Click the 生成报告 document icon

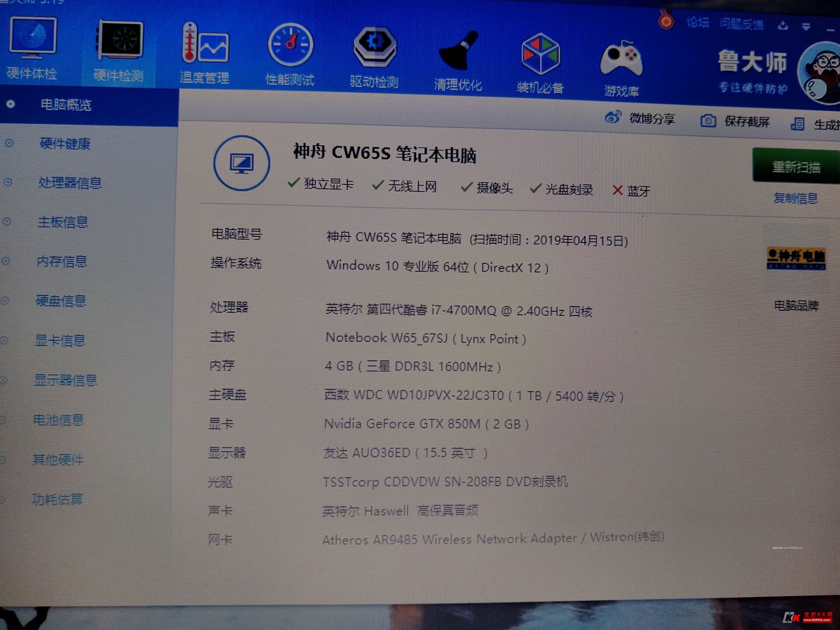(x=798, y=124)
